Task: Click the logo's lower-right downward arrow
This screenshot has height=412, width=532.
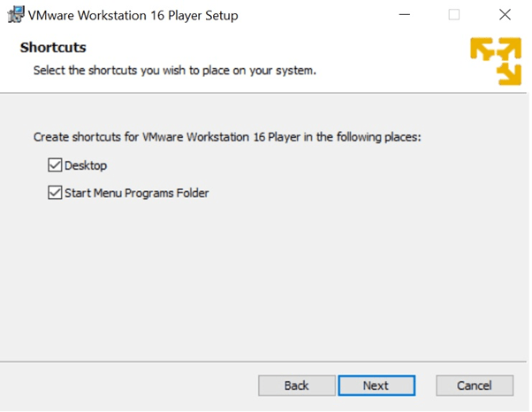Action: click(x=509, y=74)
